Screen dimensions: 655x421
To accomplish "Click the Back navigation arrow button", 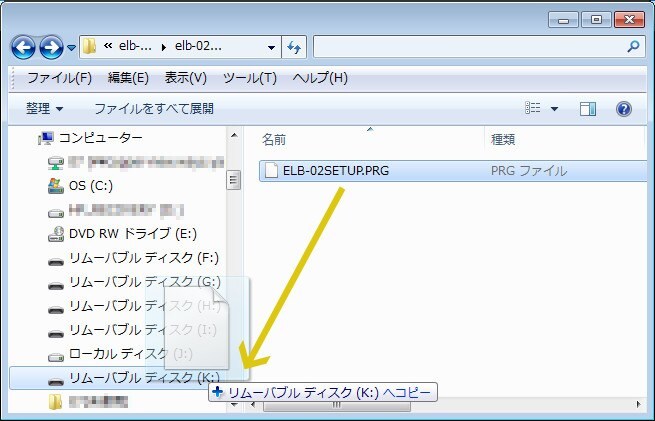I will click(23, 47).
